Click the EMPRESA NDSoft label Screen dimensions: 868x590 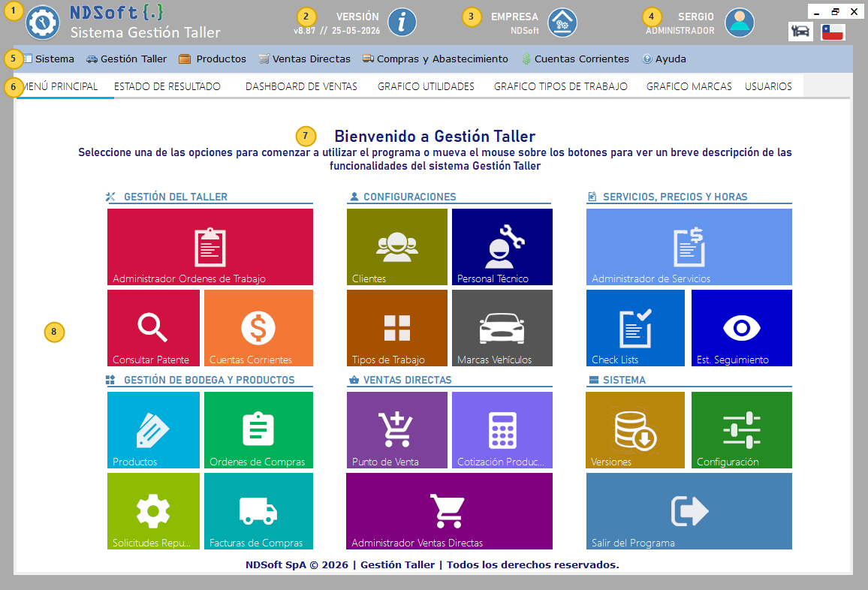[514, 23]
